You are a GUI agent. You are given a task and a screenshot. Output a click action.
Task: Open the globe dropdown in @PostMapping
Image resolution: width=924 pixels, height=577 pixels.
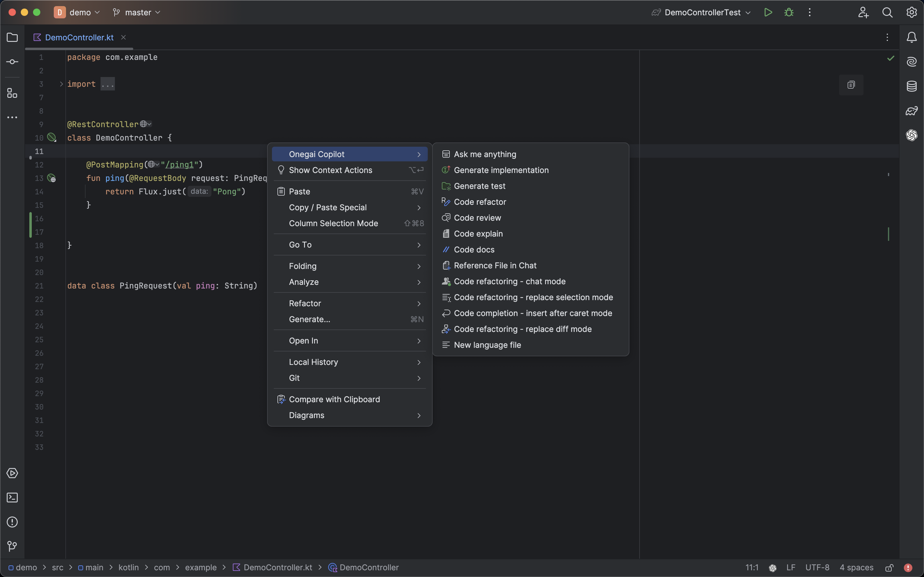[x=154, y=164]
